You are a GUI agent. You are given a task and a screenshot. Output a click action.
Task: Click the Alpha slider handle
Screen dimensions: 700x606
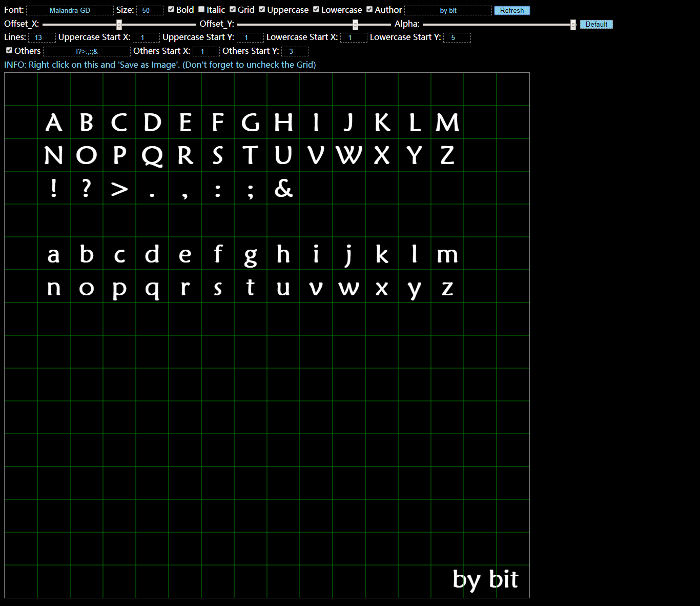coord(573,25)
